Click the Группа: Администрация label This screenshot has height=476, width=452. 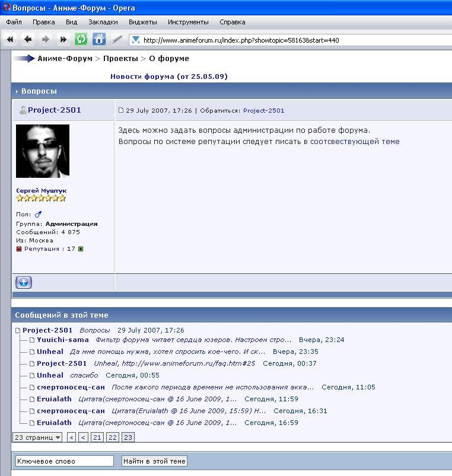click(57, 224)
